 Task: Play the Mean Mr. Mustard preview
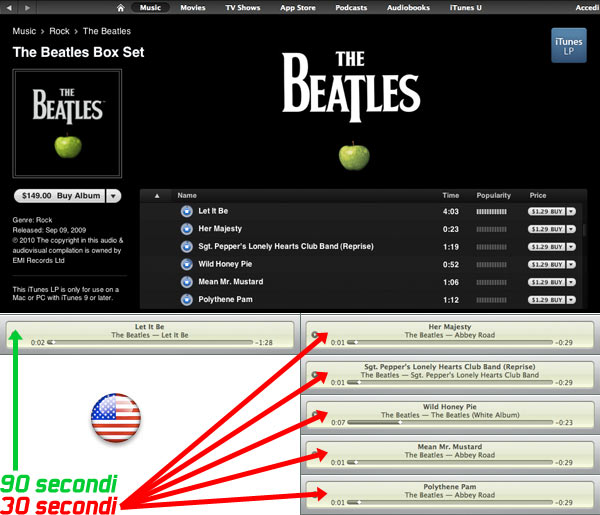[x=186, y=282]
